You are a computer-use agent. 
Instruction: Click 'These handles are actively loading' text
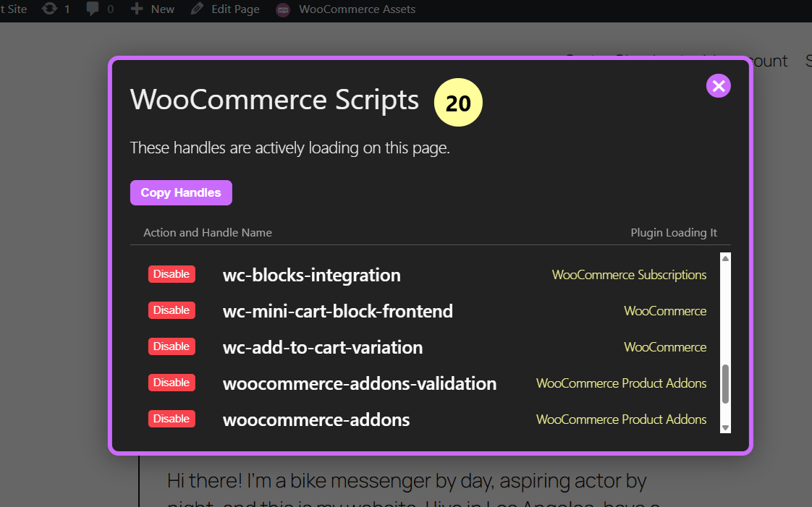tap(290, 148)
